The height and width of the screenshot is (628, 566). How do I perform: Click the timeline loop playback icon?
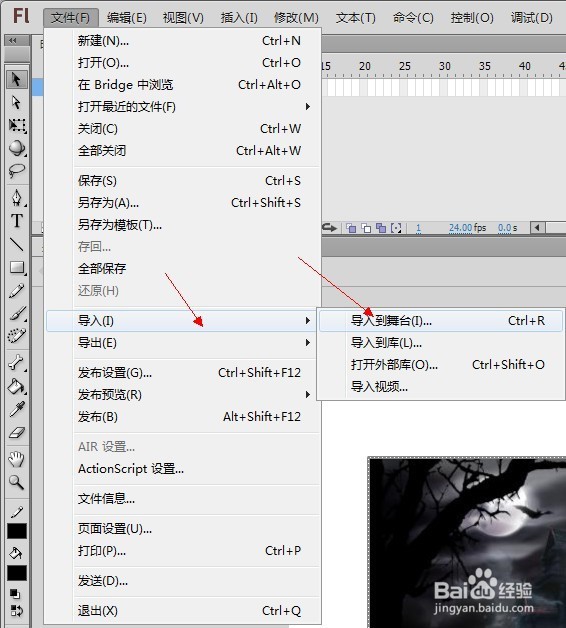tap(330, 228)
